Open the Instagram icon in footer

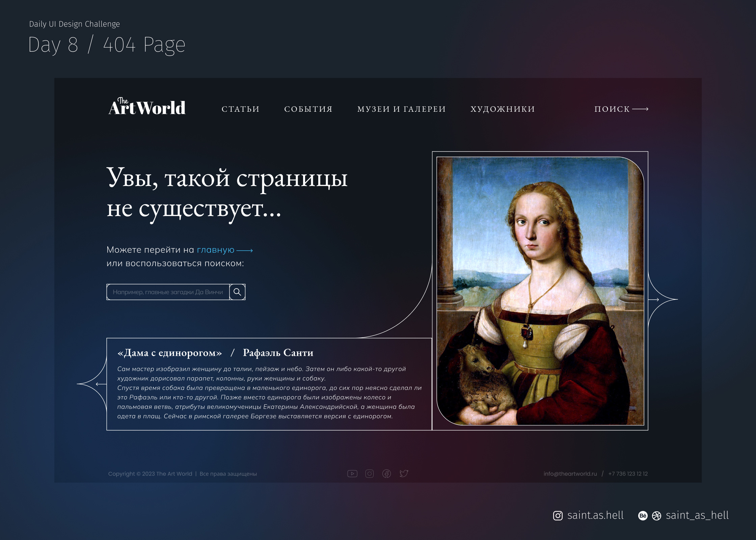tap(370, 474)
